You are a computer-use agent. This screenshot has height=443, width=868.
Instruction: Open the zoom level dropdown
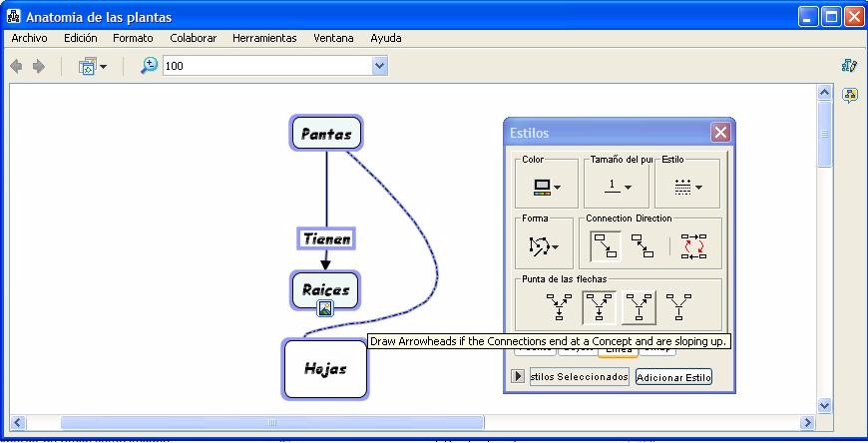tap(379, 66)
